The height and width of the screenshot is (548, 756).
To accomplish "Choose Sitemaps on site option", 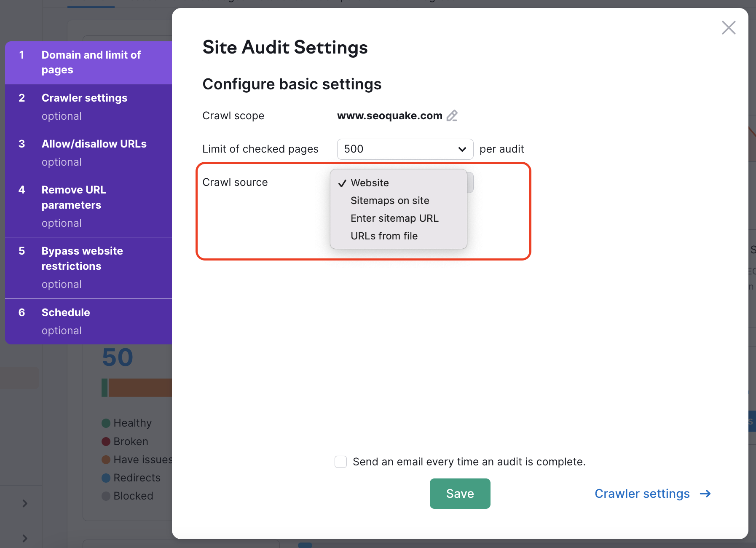I will pyautogui.click(x=399, y=201).
